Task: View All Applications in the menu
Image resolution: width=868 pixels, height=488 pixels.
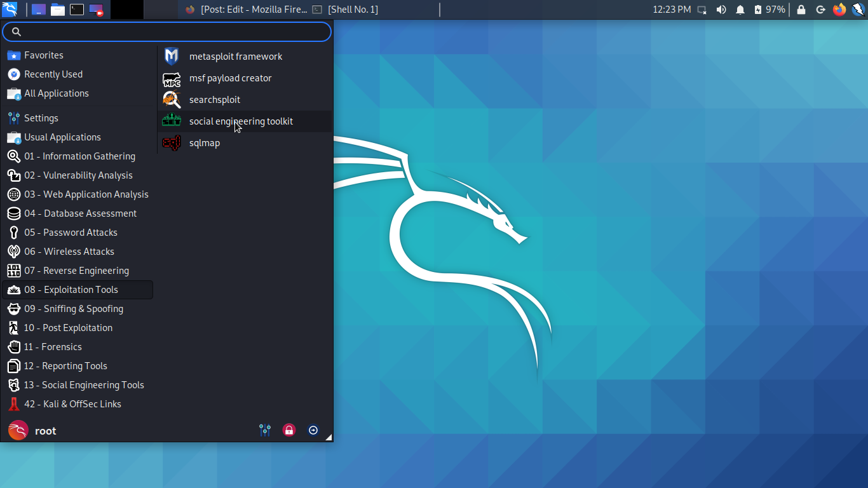Action: click(x=55, y=93)
